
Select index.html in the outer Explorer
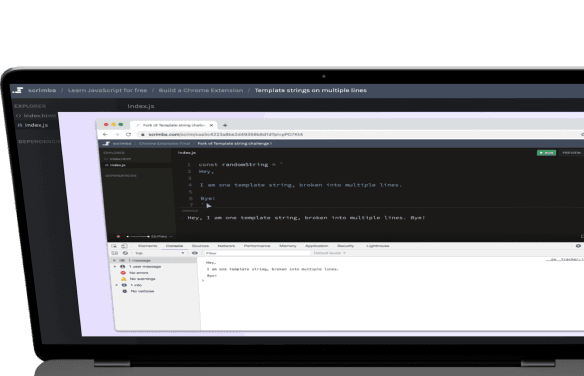point(36,116)
